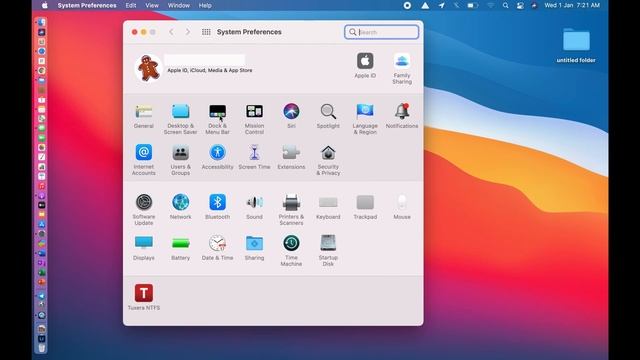This screenshot has height=360, width=640.
Task: Click the gingerbread man profile picture
Action: (148, 68)
